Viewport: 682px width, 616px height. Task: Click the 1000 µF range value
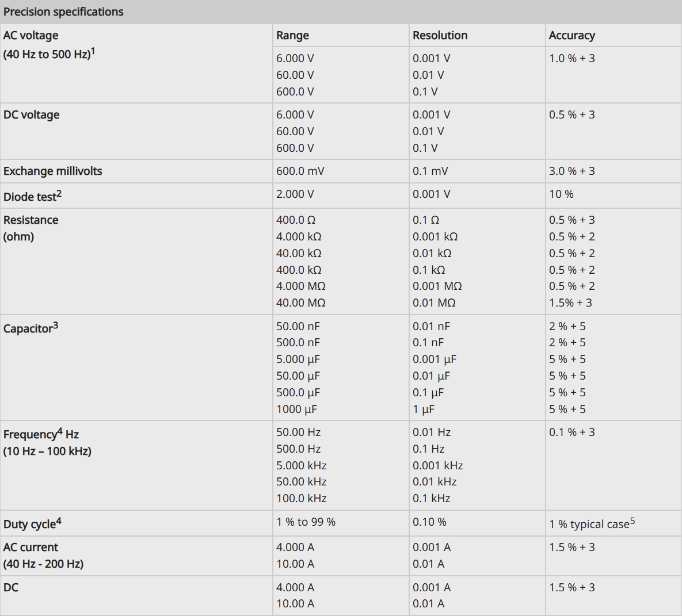pos(296,410)
